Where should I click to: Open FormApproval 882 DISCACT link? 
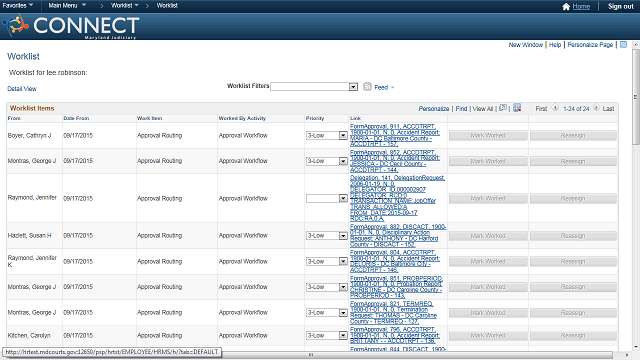398,236
